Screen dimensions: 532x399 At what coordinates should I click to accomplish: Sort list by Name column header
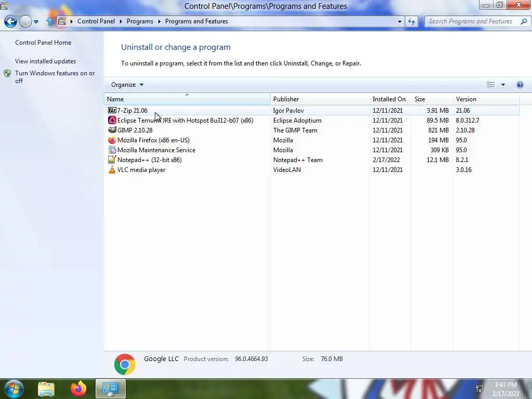click(x=187, y=99)
